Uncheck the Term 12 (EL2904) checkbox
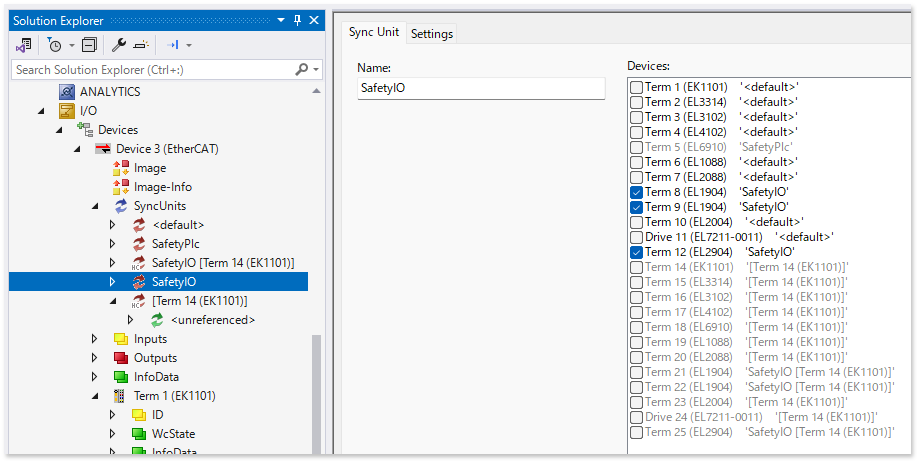Viewport: 917px width, 461px height. tap(636, 252)
